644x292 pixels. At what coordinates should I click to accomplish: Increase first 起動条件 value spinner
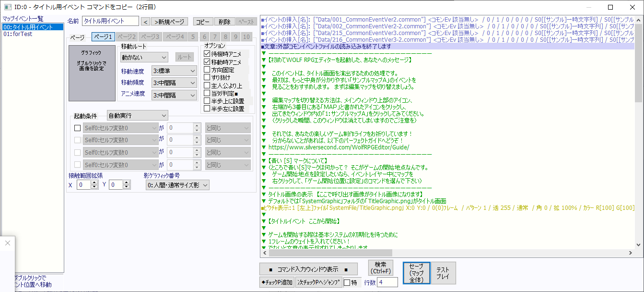[x=196, y=125]
